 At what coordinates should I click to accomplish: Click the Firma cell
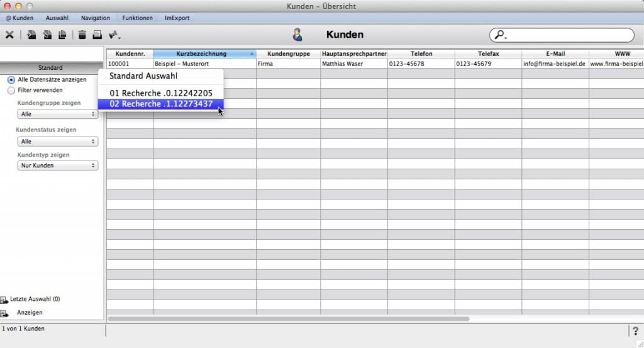point(288,64)
